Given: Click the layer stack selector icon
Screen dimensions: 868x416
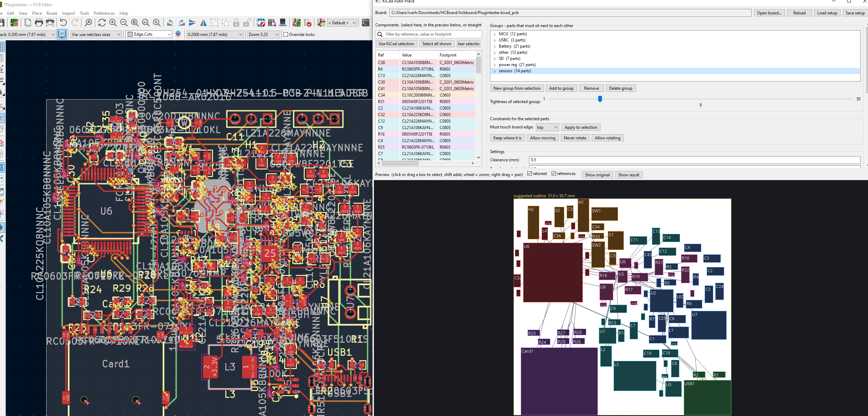Looking at the screenshot, I should pos(178,34).
